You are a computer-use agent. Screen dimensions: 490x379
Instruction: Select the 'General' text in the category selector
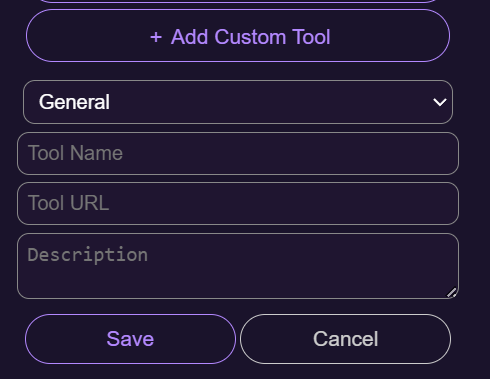pos(74,102)
